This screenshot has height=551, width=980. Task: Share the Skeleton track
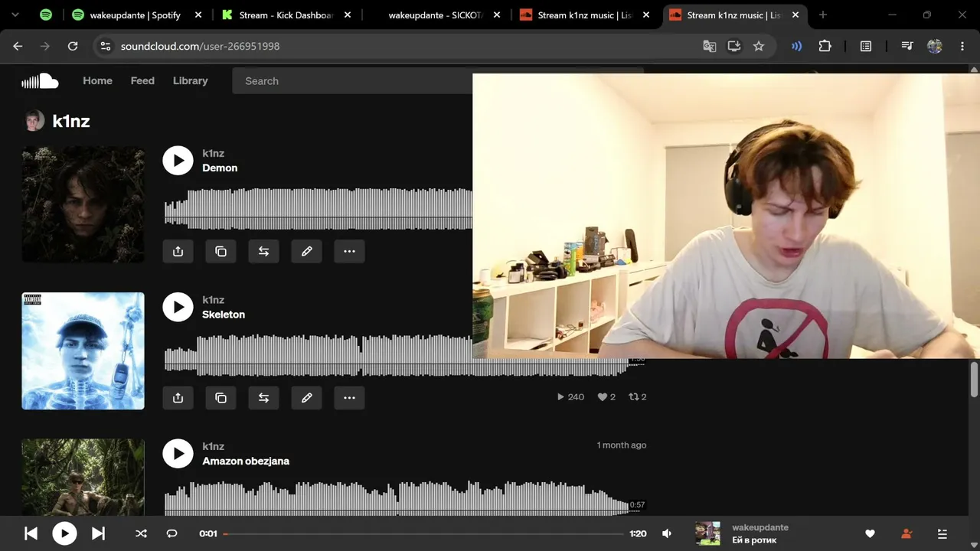pyautogui.click(x=178, y=398)
